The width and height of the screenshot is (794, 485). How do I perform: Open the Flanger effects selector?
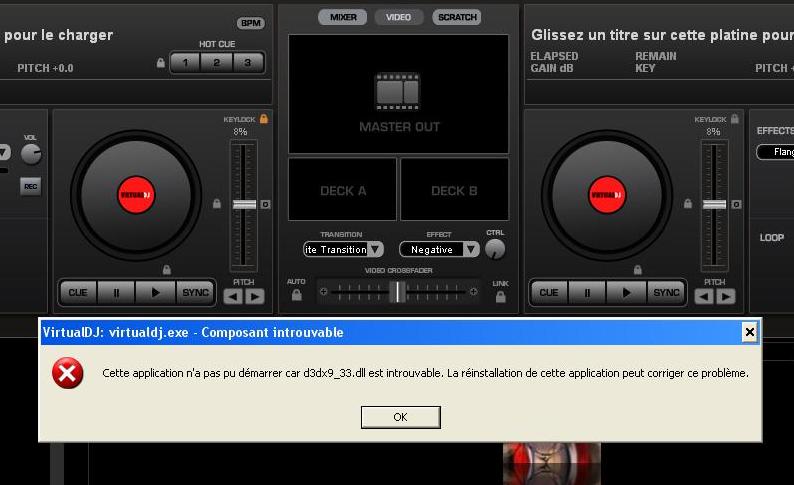pyautogui.click(x=775, y=152)
